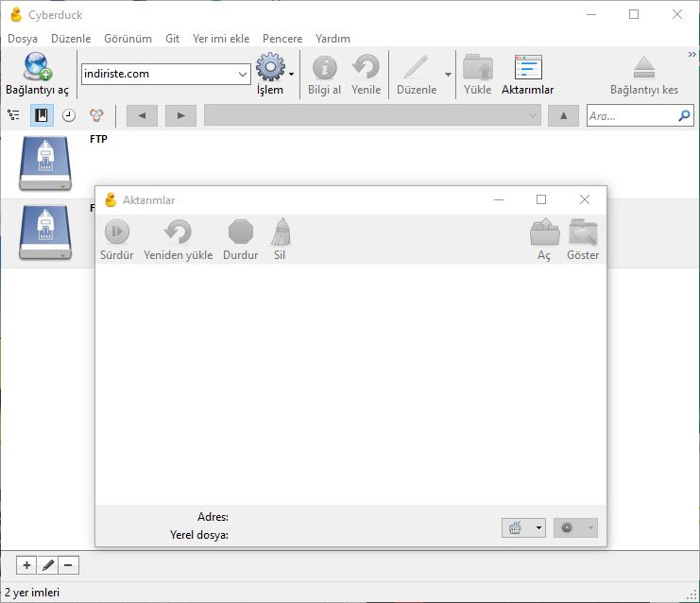700x603 pixels.
Task: Open the İşlem gear icon
Action: (270, 67)
